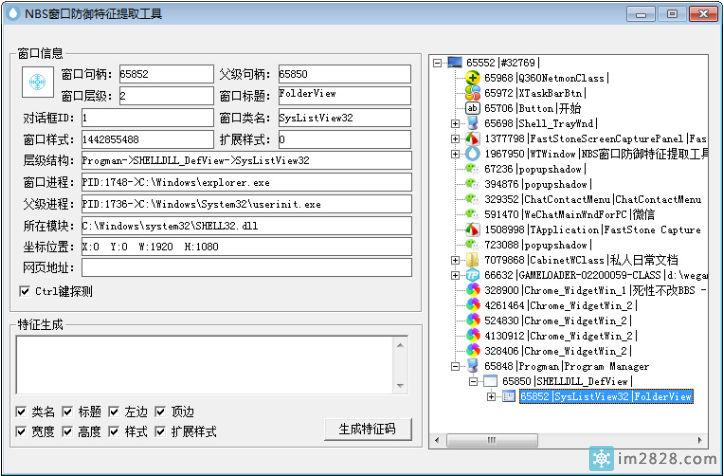Click the 生成特征码 button
Screen dimensions: 724x476
[x=368, y=429]
